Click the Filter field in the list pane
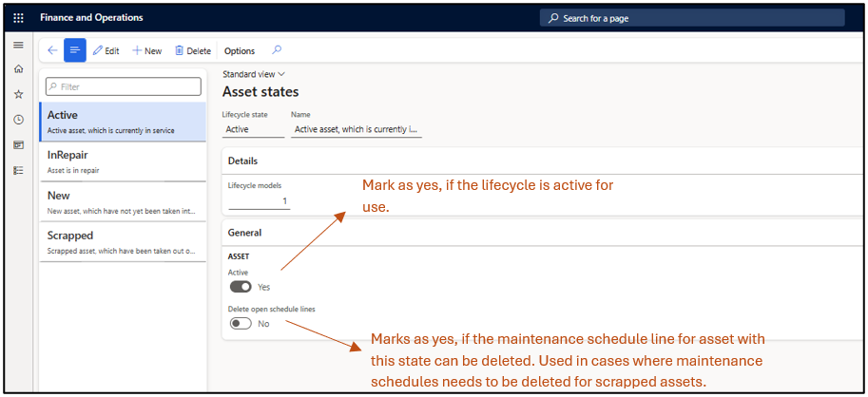 [123, 86]
